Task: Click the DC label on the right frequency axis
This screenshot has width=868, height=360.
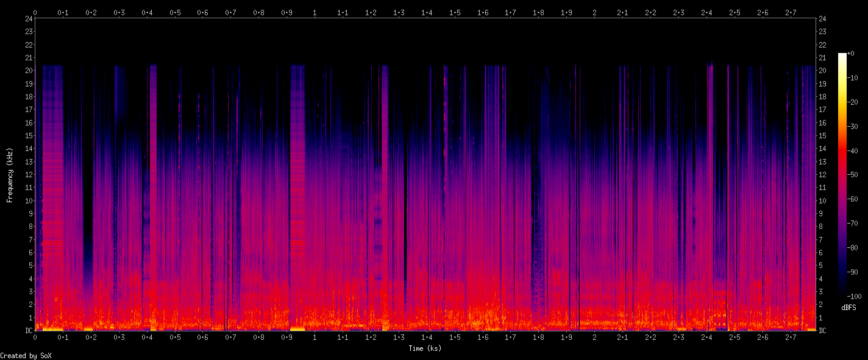Action: point(823,331)
